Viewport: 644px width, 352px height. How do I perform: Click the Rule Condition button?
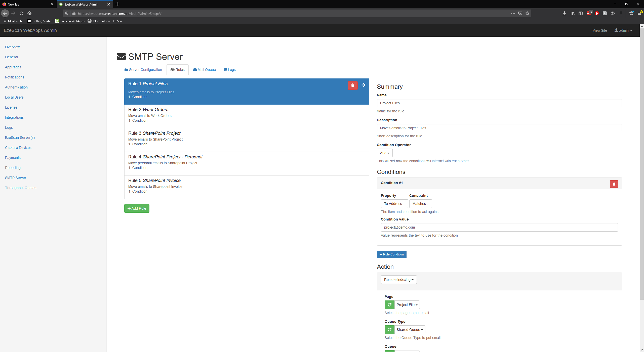tap(391, 254)
